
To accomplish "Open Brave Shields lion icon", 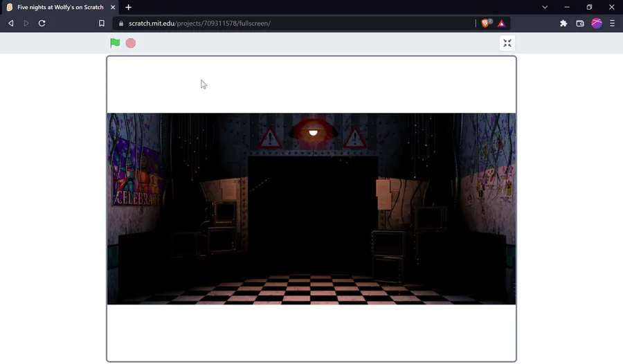I will coord(486,23).
